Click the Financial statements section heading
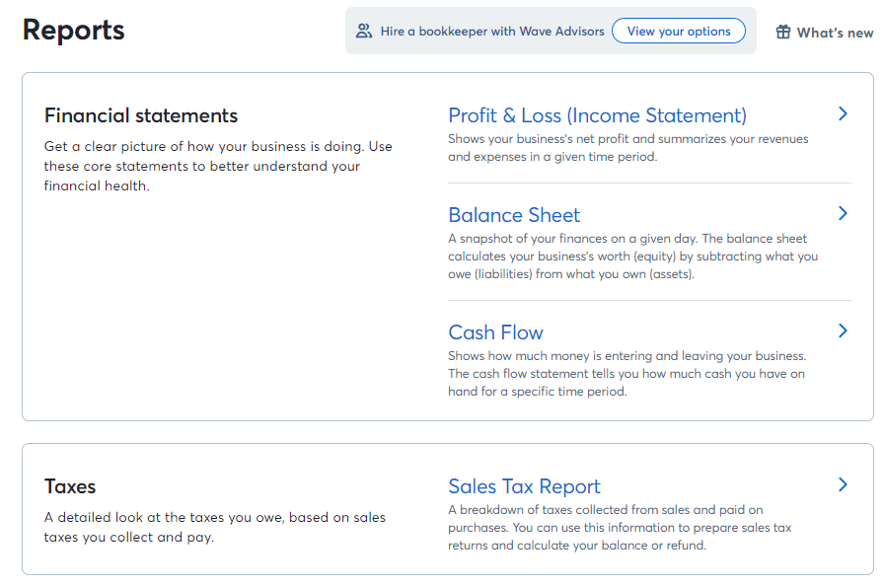The height and width of the screenshot is (588, 884). click(141, 115)
